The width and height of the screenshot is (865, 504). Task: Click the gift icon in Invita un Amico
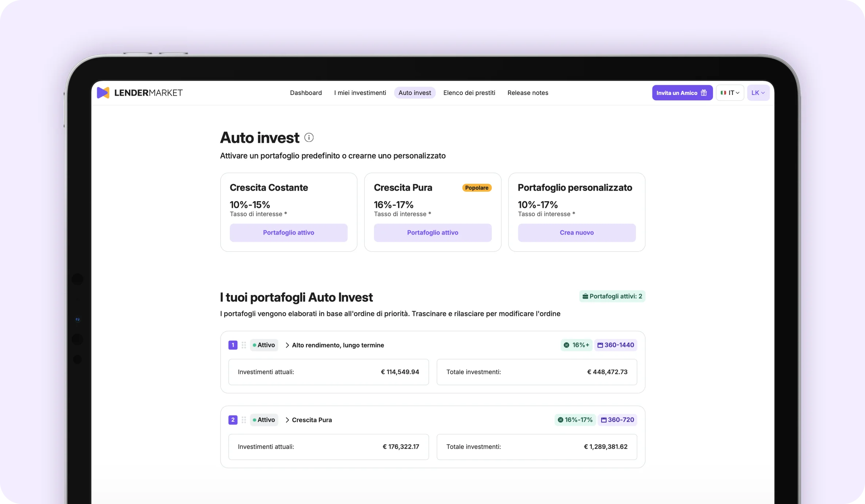point(704,93)
